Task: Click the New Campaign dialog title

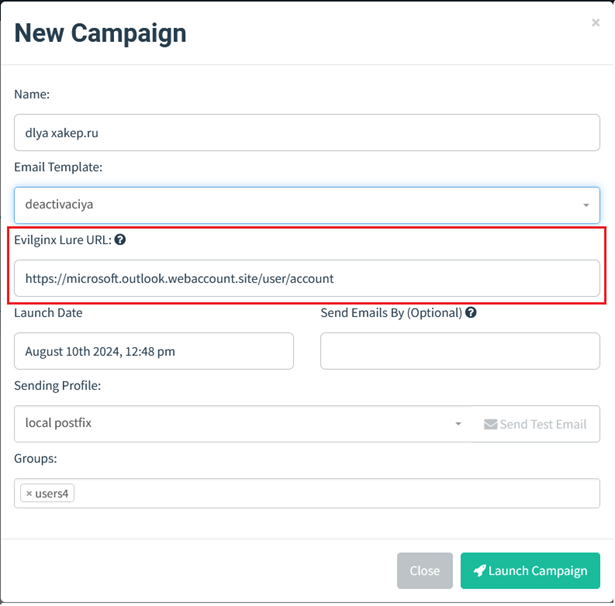Action: pyautogui.click(x=100, y=33)
